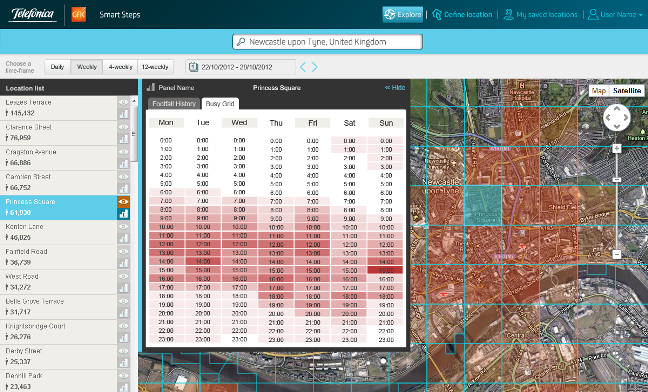Switch to the Footfall History tab
648x392 pixels.
[174, 104]
